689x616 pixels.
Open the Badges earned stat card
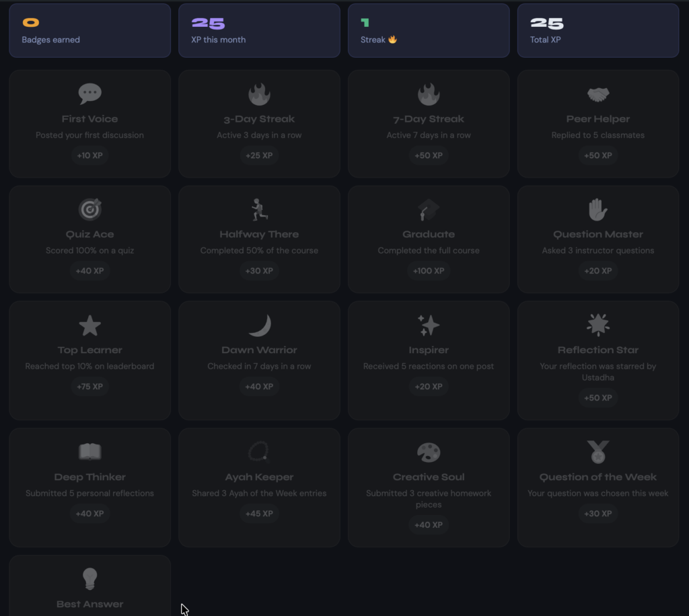(x=89, y=30)
